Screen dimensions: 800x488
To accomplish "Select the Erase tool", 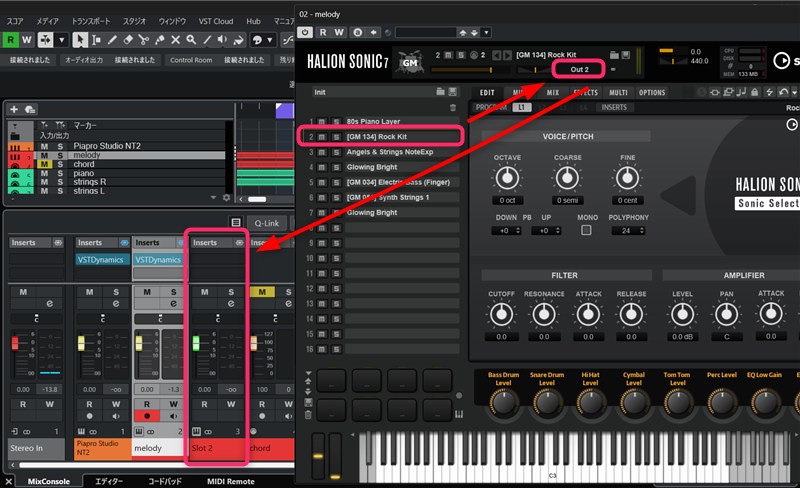I will (x=128, y=40).
